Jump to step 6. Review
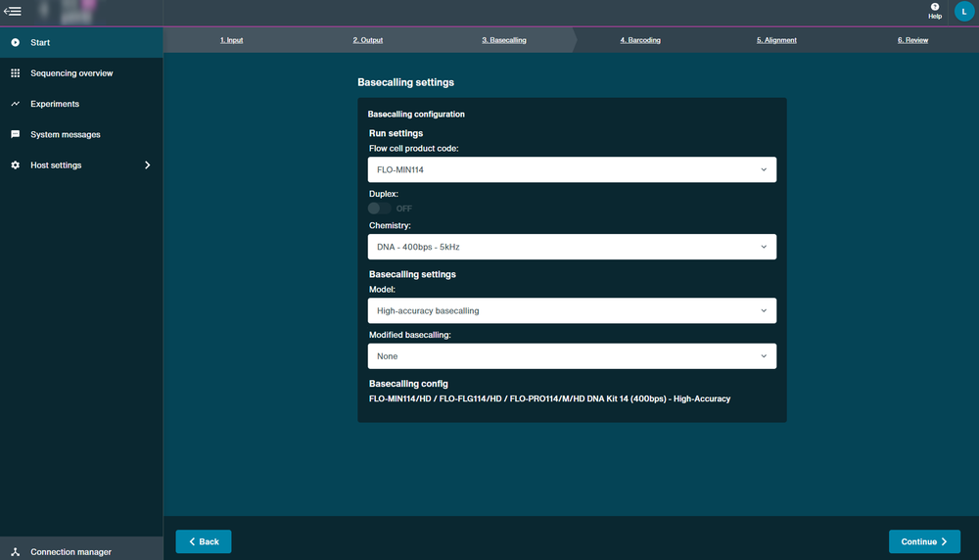Screen dimensions: 979x560 click(x=912, y=40)
